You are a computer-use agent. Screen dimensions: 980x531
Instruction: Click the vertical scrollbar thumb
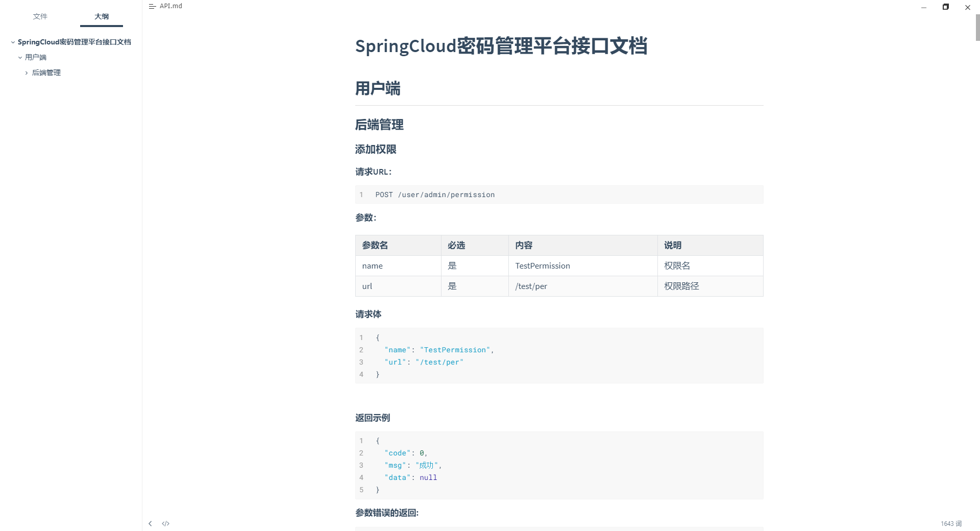[977, 28]
